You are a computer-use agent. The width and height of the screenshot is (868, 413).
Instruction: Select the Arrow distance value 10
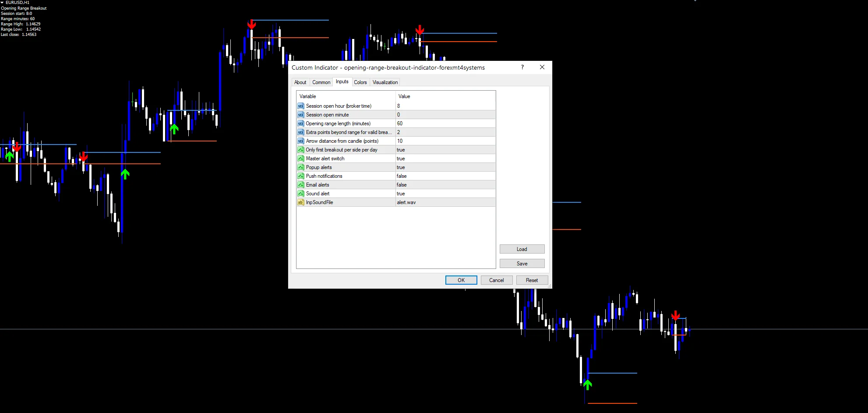(445, 141)
